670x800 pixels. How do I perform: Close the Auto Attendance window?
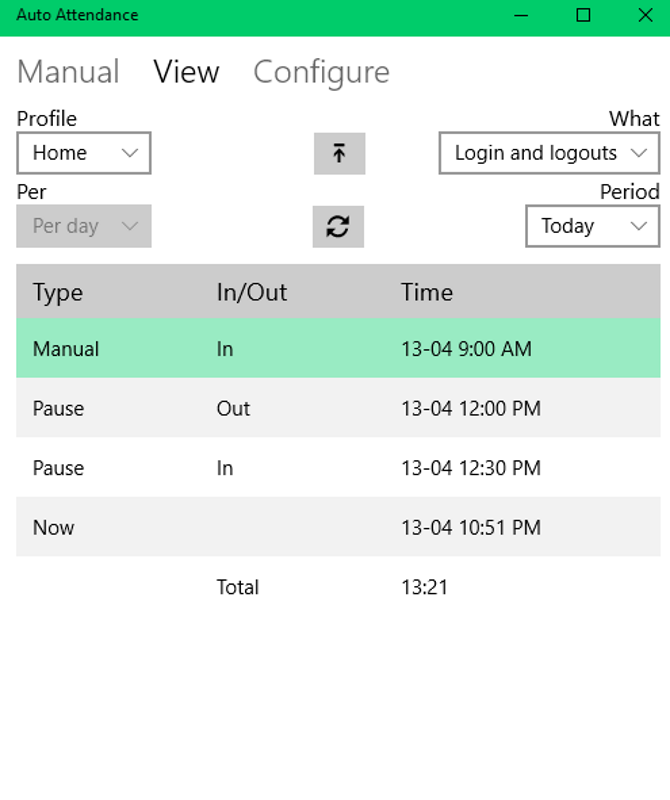(x=645, y=15)
